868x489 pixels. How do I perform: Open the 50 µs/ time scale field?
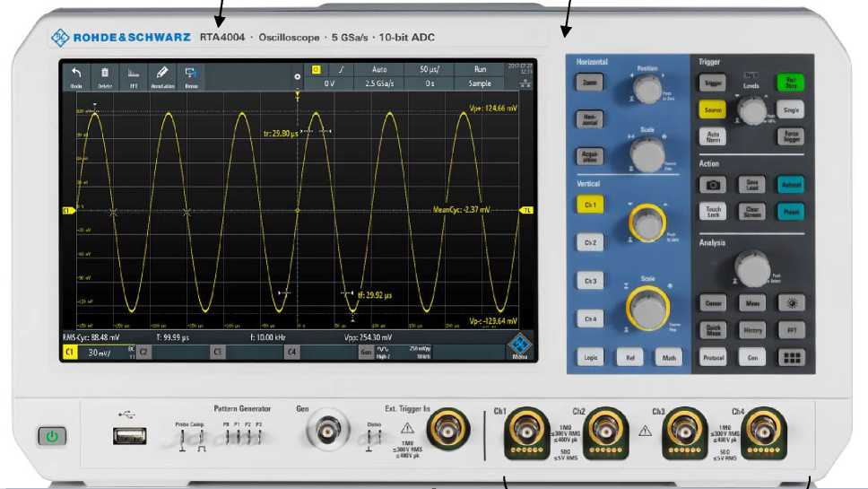pos(430,70)
